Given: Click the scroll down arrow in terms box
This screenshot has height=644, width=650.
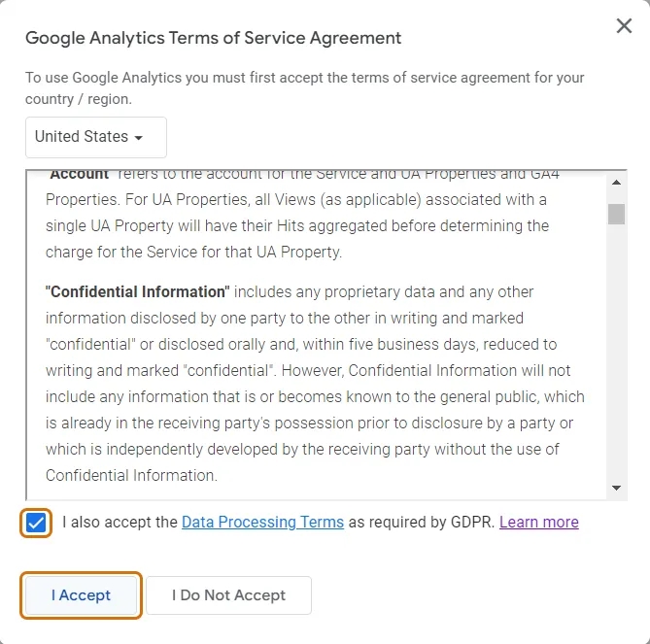Looking at the screenshot, I should pyautogui.click(x=616, y=488).
